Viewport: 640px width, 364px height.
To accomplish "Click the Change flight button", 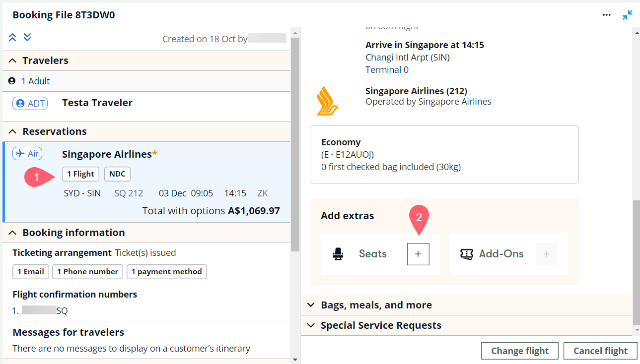I will tap(519, 351).
